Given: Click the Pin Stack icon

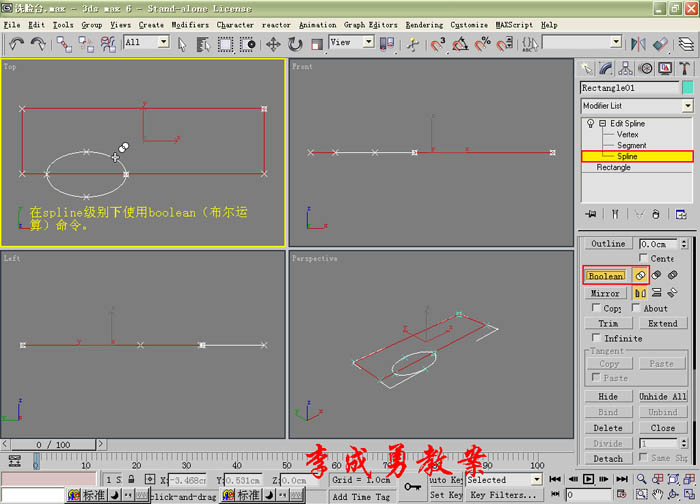Looking at the screenshot, I should [x=591, y=214].
